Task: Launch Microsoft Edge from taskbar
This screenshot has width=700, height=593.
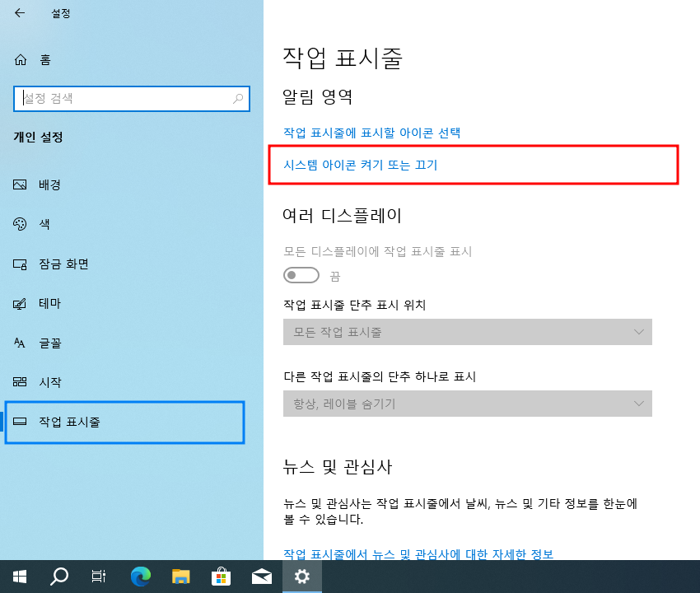Action: pyautogui.click(x=140, y=577)
